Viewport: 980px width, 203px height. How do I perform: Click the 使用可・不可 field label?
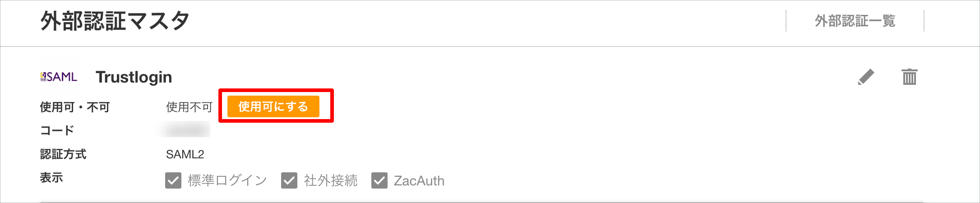click(75, 107)
